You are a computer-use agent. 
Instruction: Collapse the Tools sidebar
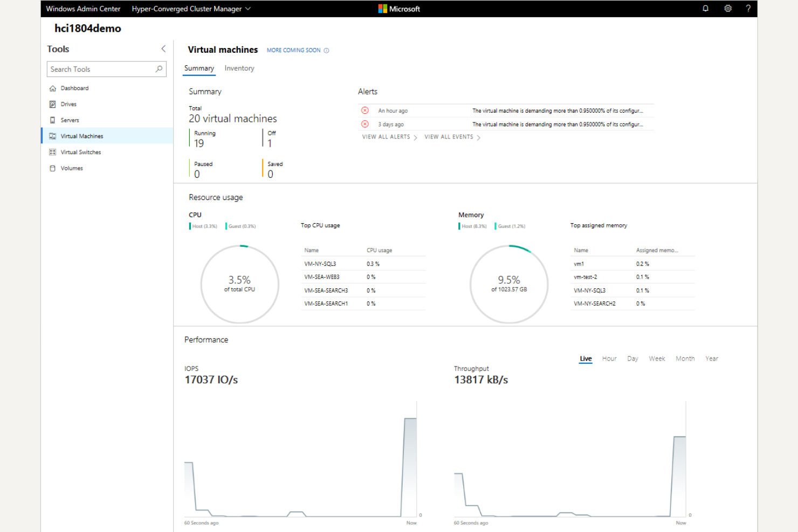coord(163,49)
